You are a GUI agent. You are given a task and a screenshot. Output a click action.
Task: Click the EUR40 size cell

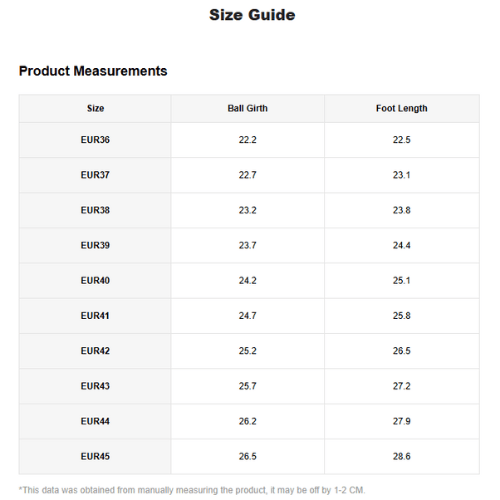pos(95,281)
